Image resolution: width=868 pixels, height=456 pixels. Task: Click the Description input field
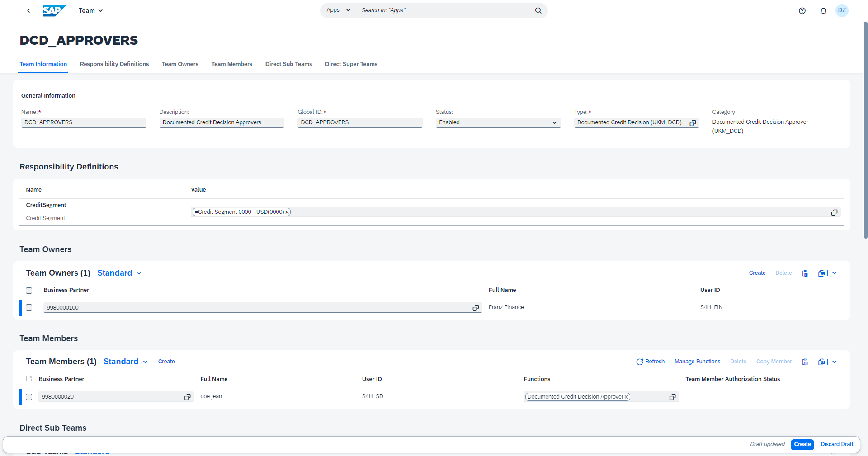point(222,122)
